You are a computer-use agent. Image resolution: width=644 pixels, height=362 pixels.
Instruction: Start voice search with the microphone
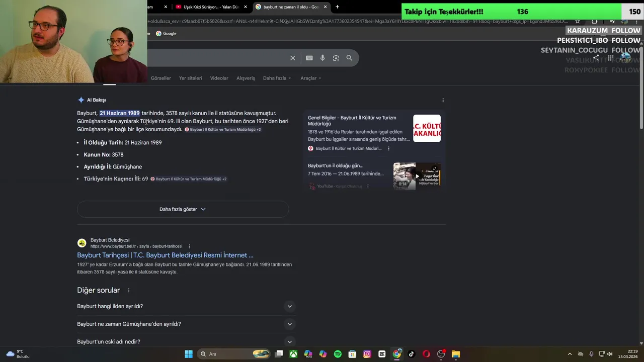click(323, 58)
